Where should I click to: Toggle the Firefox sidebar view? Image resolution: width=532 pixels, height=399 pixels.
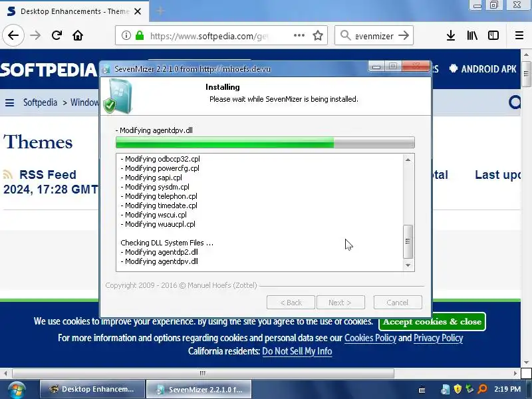point(493,35)
